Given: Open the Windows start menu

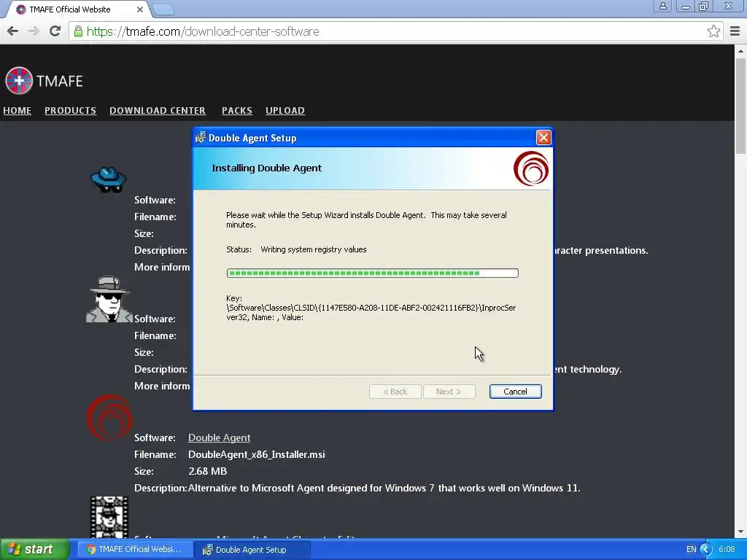Looking at the screenshot, I should (x=34, y=549).
